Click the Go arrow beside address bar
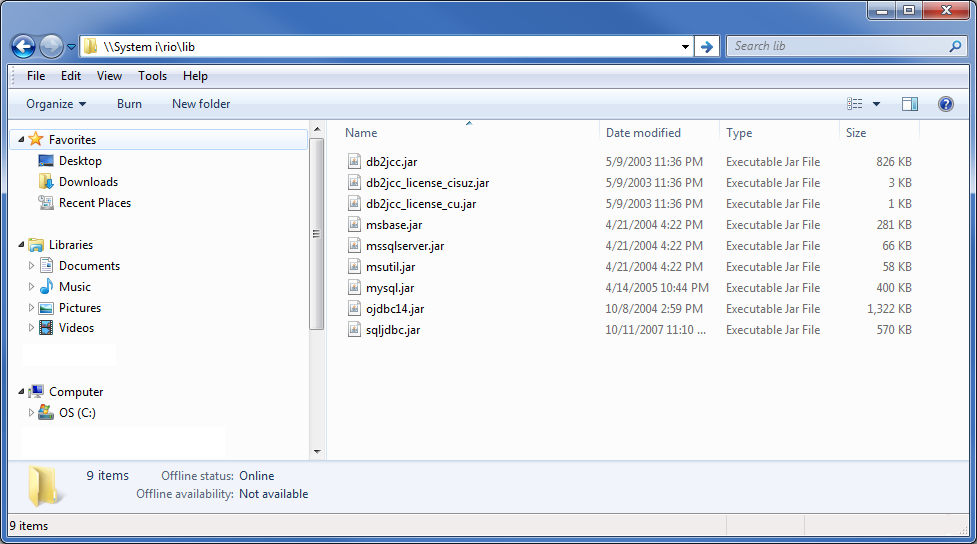This screenshot has height=544, width=977. point(707,46)
